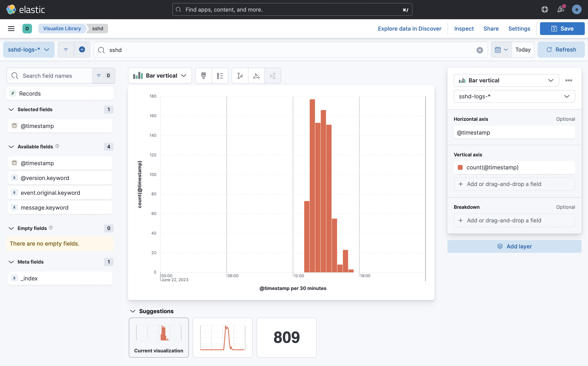This screenshot has width=588, height=366.
Task: Clear the sshd search query
Action: pos(480,50)
